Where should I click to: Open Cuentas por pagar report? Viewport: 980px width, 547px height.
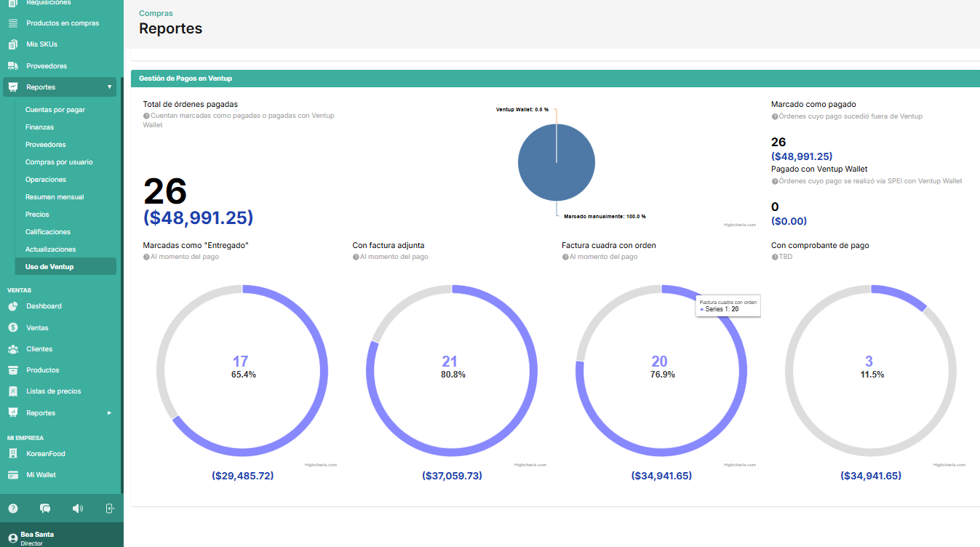click(55, 110)
